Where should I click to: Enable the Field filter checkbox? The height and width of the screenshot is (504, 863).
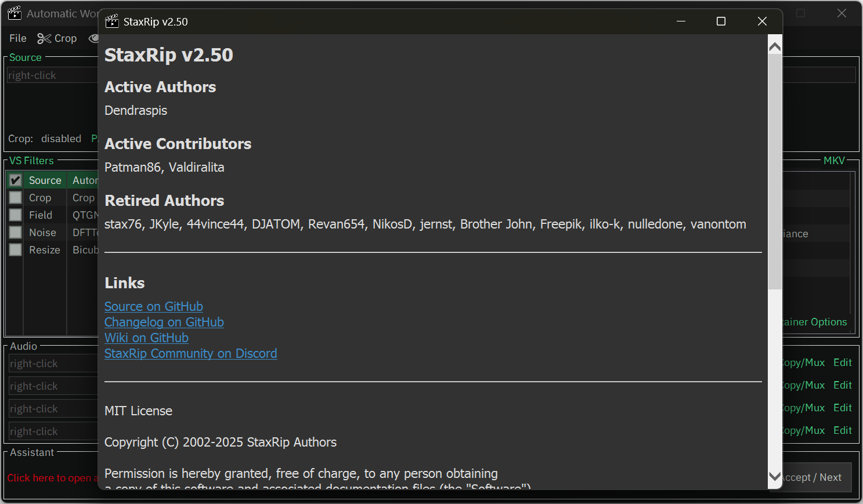[16, 215]
